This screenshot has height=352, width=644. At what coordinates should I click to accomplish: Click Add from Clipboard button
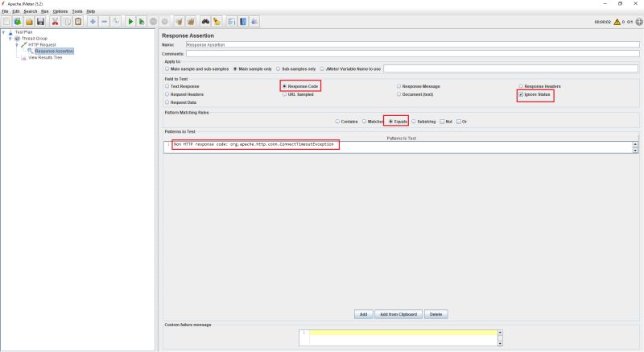(x=398, y=314)
